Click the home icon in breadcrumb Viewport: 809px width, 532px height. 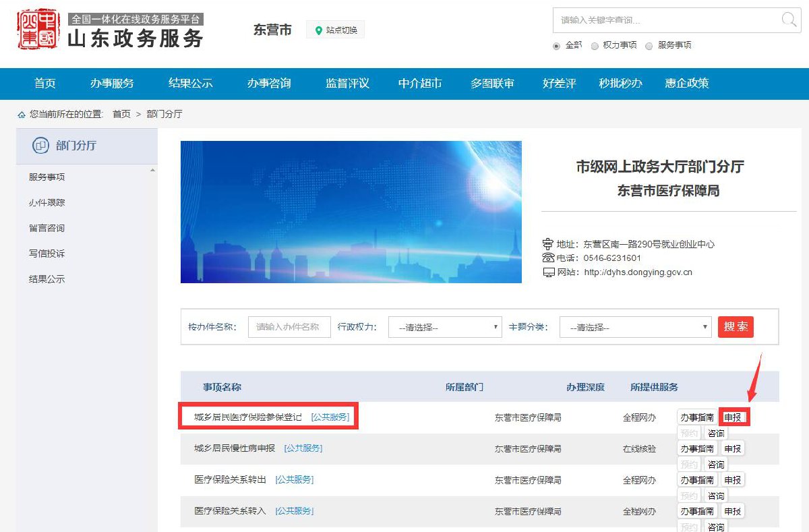22,115
